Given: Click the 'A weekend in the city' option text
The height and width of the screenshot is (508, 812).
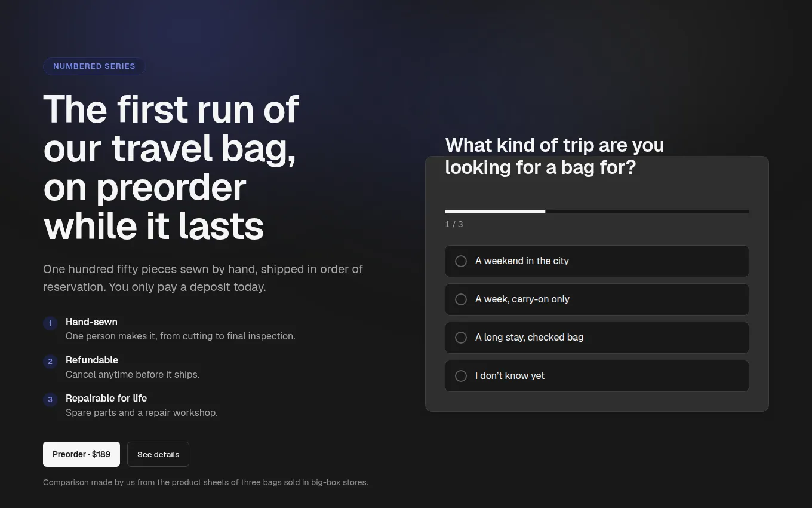Looking at the screenshot, I should [x=522, y=261].
